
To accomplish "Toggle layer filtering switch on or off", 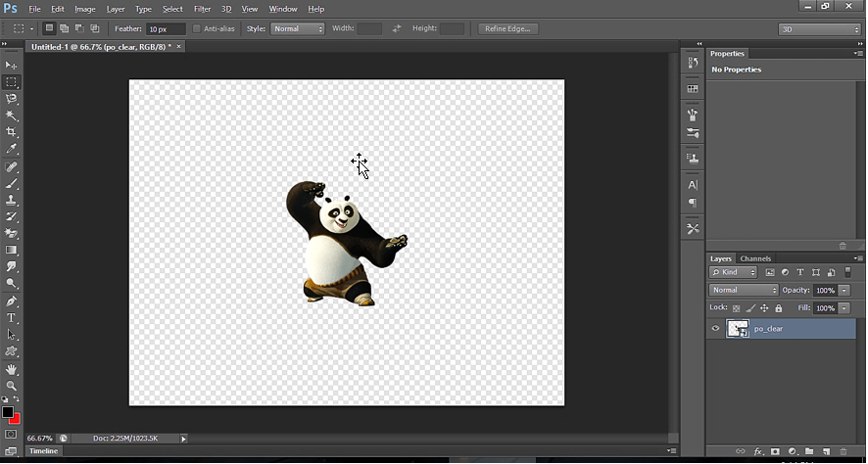I will pyautogui.click(x=847, y=271).
